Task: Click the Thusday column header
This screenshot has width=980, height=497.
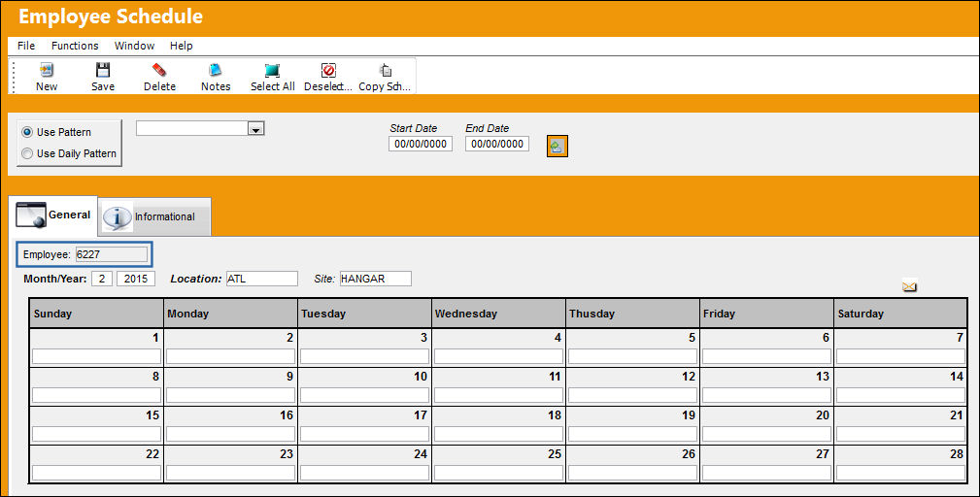Action: pyautogui.click(x=632, y=314)
